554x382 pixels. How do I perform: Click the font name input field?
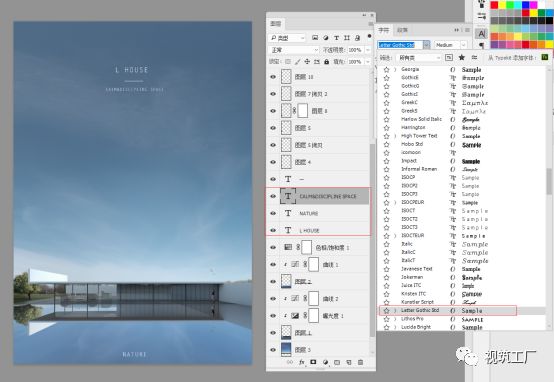[x=400, y=45]
